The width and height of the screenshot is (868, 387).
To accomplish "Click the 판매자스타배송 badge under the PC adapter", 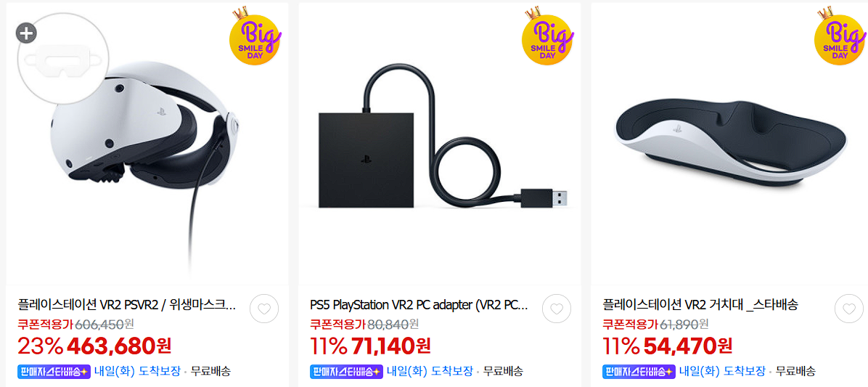I will [x=346, y=371].
